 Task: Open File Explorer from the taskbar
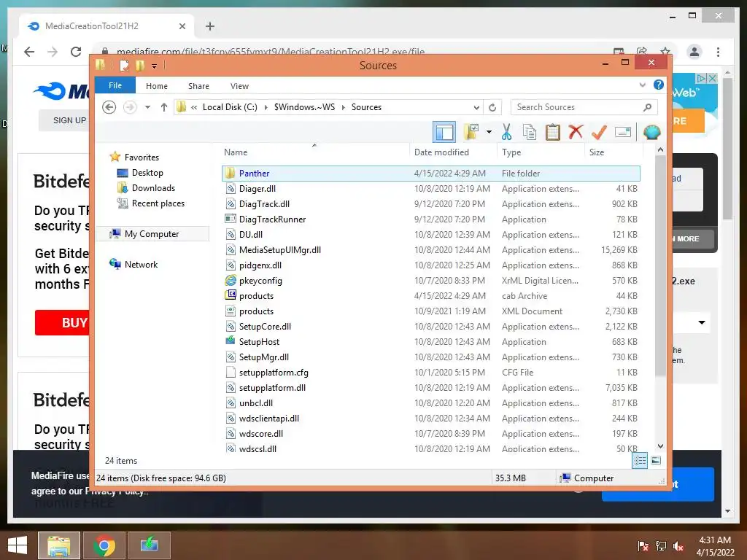[x=59, y=545]
